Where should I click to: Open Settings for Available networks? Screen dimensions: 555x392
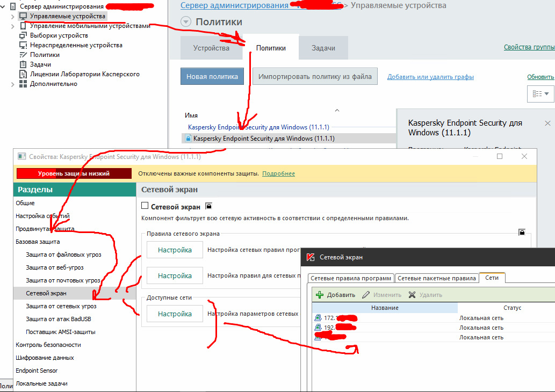click(175, 314)
